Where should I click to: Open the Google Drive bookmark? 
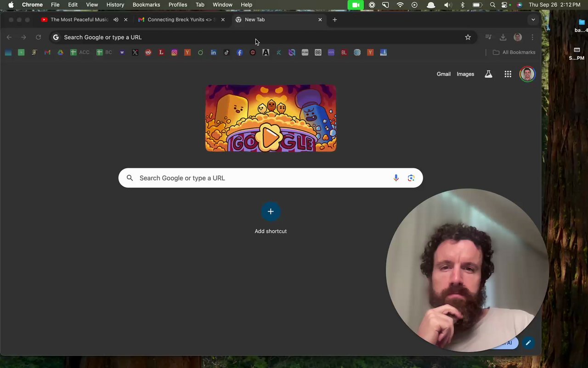tap(60, 52)
